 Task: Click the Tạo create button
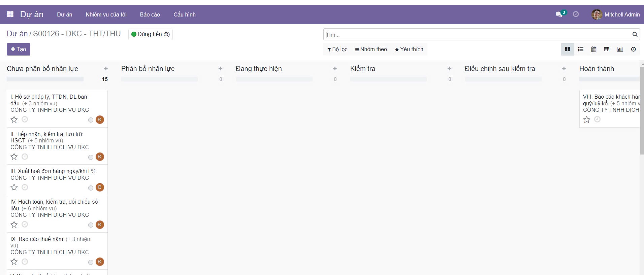coord(19,49)
